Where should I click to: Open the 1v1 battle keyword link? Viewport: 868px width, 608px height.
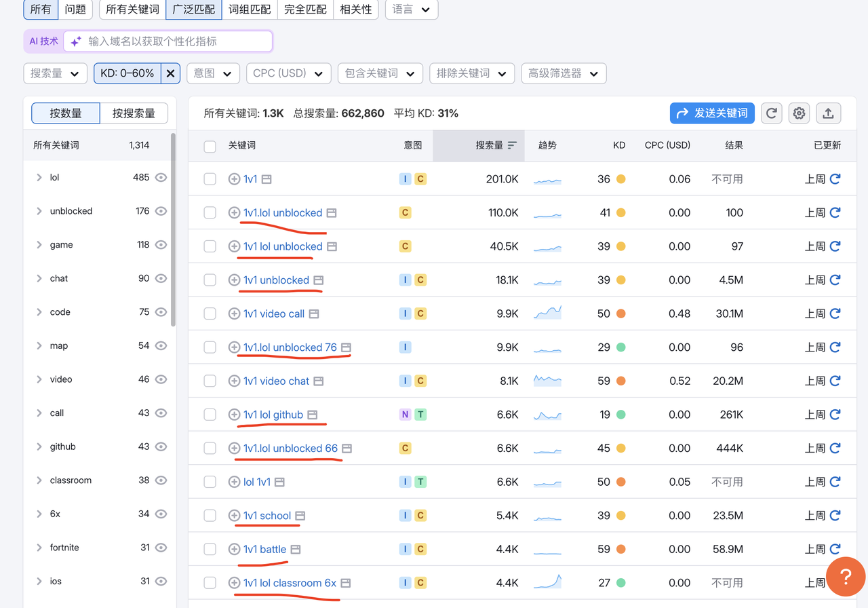[x=264, y=549]
